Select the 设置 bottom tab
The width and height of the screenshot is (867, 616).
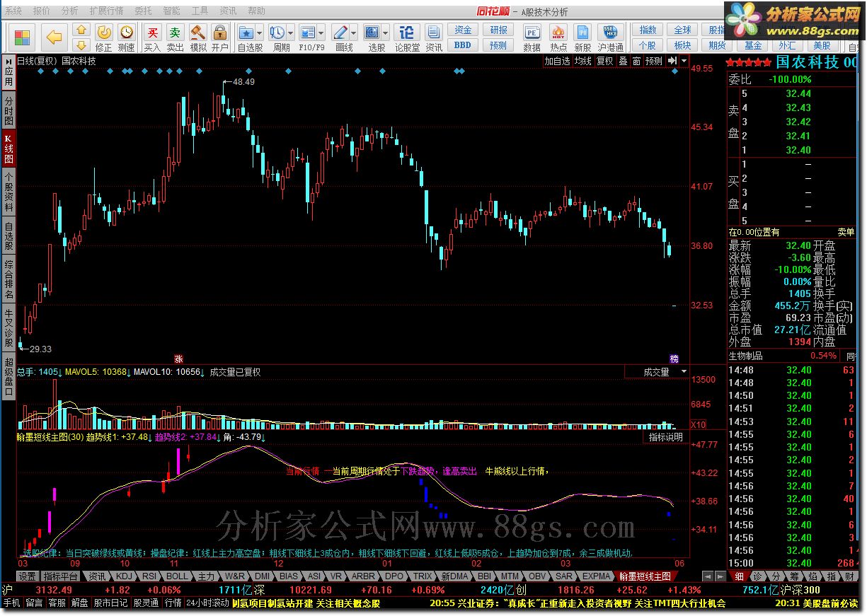[x=27, y=576]
